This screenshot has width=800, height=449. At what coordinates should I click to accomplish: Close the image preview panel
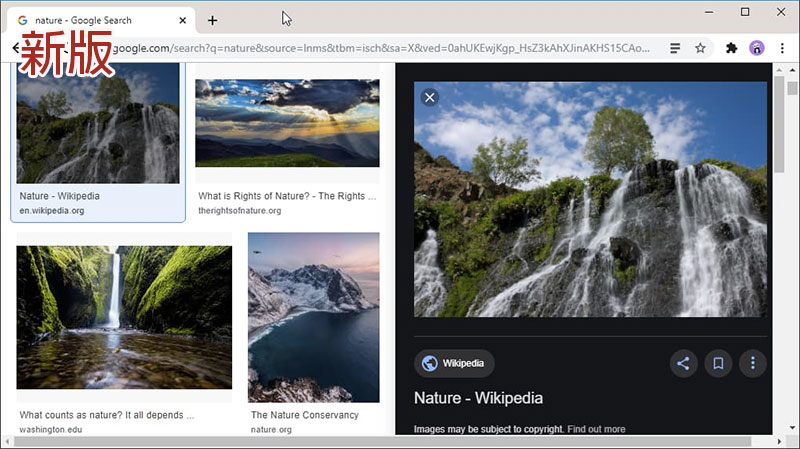(429, 97)
